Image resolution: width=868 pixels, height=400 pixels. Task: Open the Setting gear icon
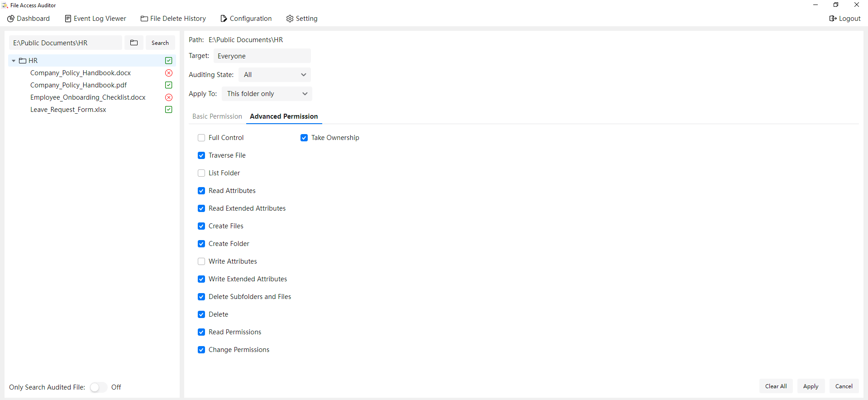point(290,19)
